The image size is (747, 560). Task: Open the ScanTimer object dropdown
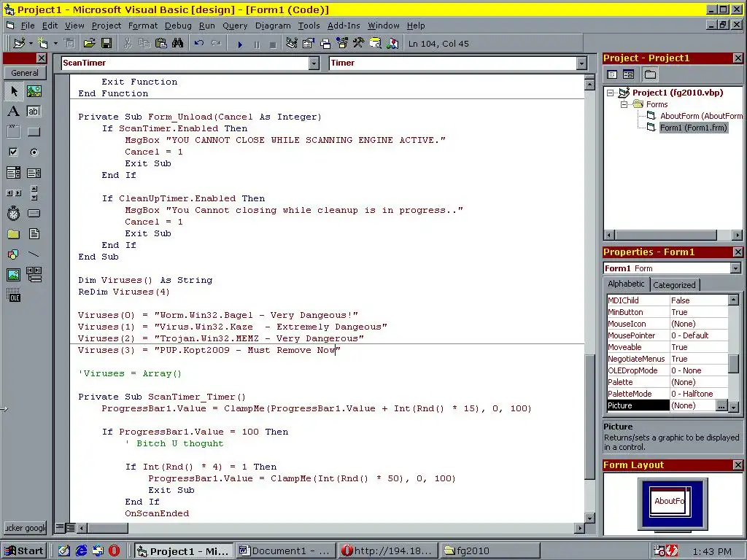click(x=314, y=63)
